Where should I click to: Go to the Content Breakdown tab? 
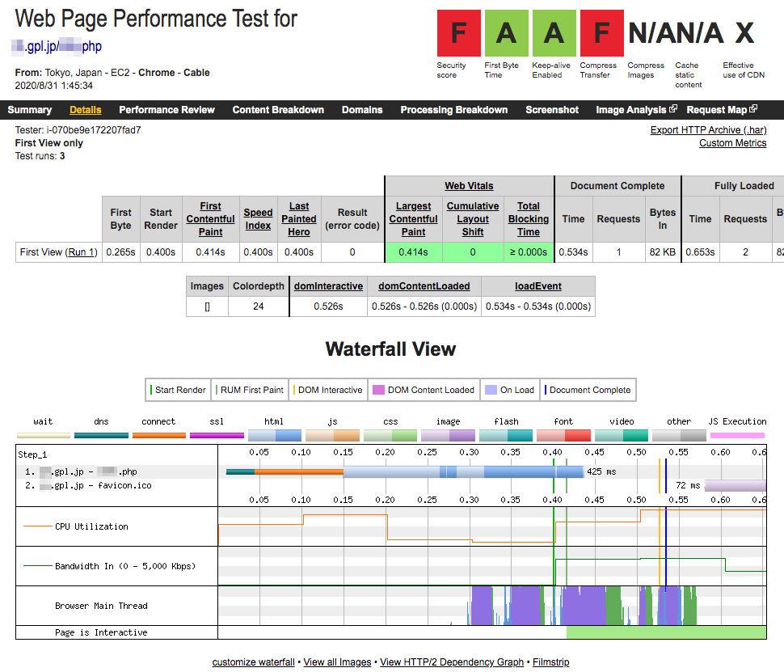278,110
